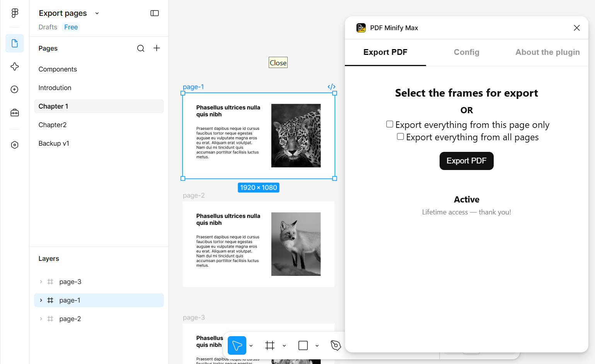Open Frame tool options chevron
This screenshot has height=364, width=595.
click(x=284, y=346)
